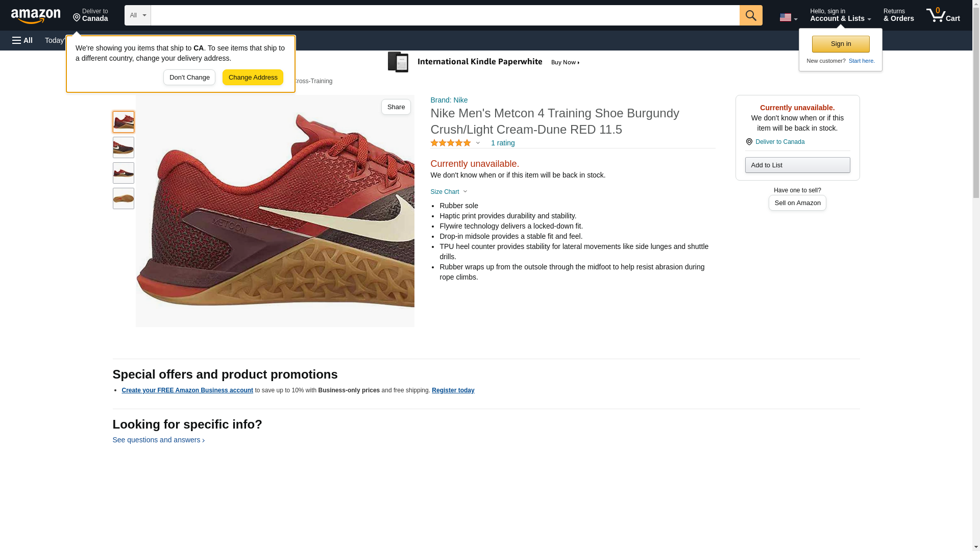Click Add to List button
Image resolution: width=980 pixels, height=551 pixels.
[x=797, y=165]
